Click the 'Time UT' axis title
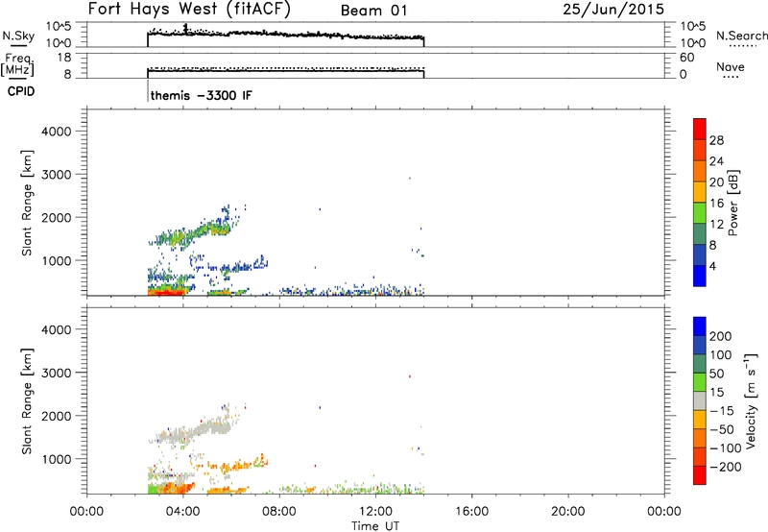The height and width of the screenshot is (532, 768). coord(375,526)
